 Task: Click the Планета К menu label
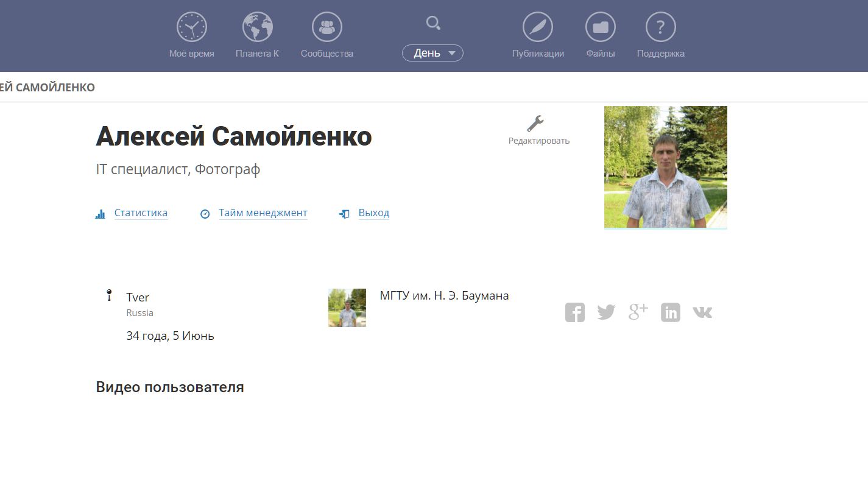point(257,54)
